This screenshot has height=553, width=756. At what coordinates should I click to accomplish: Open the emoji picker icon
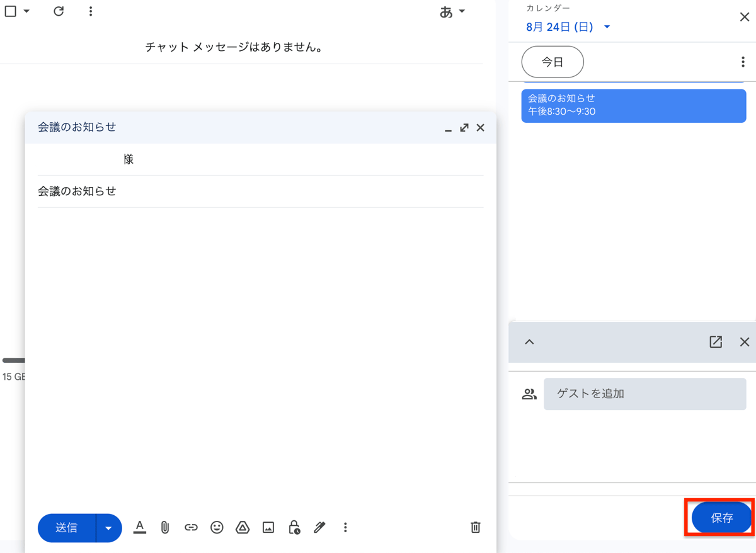pos(217,527)
